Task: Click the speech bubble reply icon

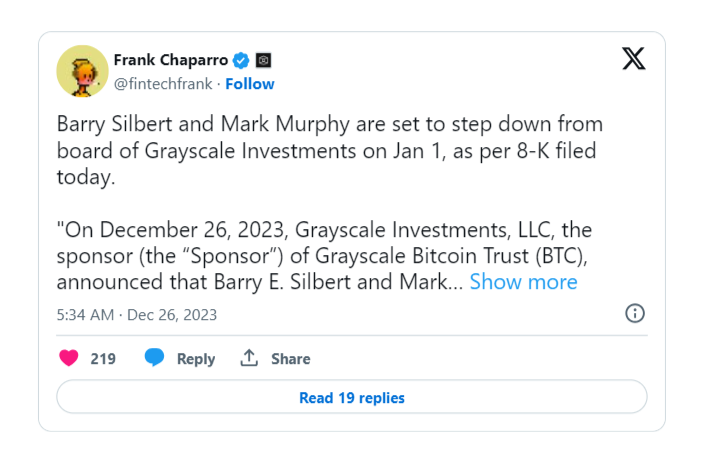Action: point(154,358)
